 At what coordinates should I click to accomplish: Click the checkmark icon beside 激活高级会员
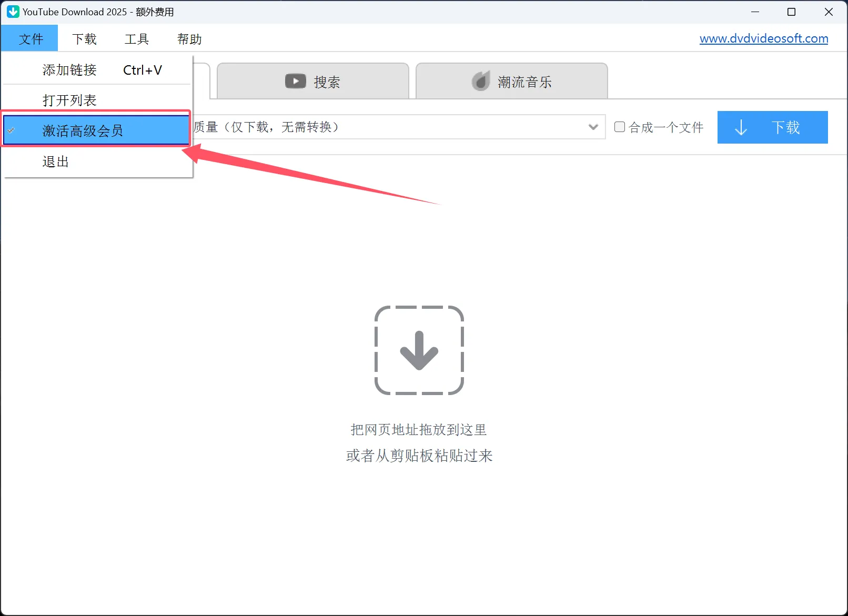(12, 130)
